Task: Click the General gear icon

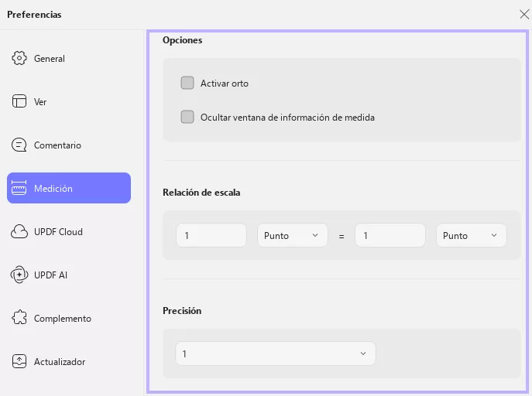Action: [19, 58]
